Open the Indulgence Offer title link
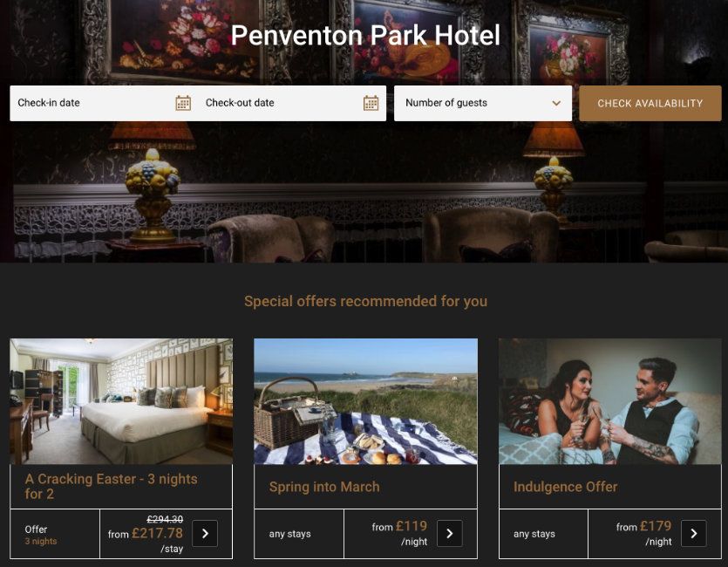Image resolution: width=728 pixels, height=567 pixels. 565,487
